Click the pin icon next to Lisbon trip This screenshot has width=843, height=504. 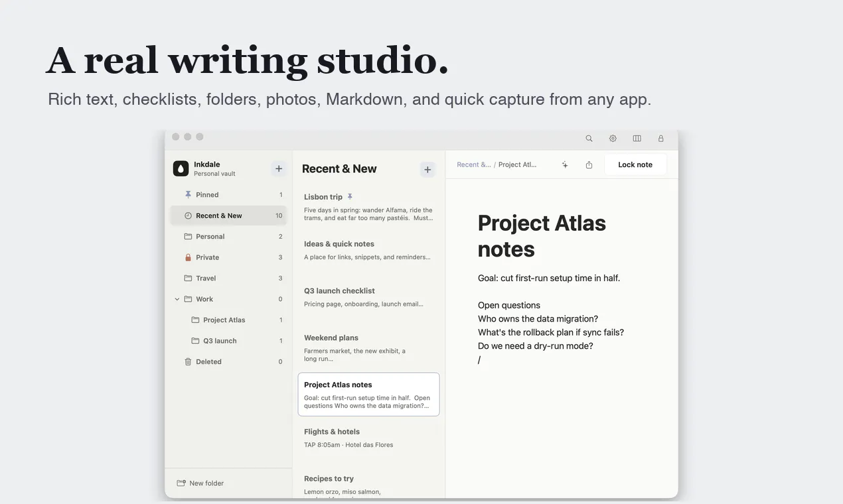[350, 197]
